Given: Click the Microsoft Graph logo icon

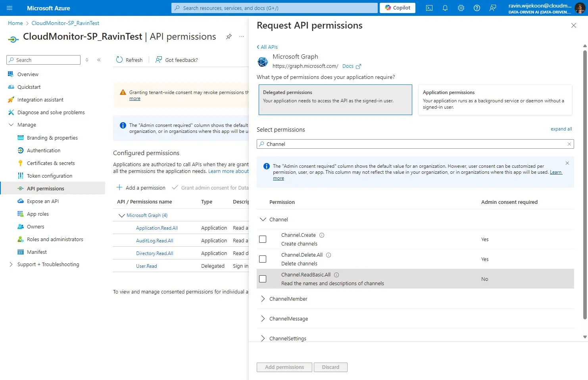Looking at the screenshot, I should click(263, 61).
